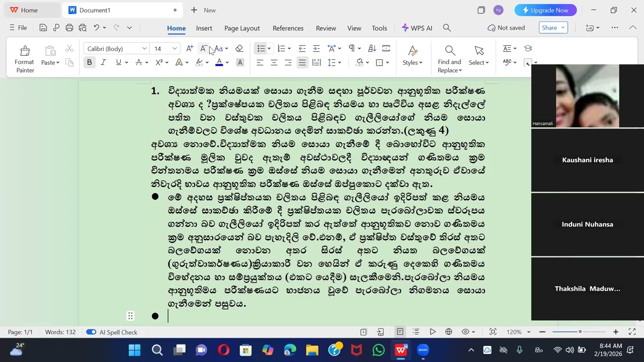Click the Cut scissors icon
This screenshot has height=362, width=644.
click(69, 49)
